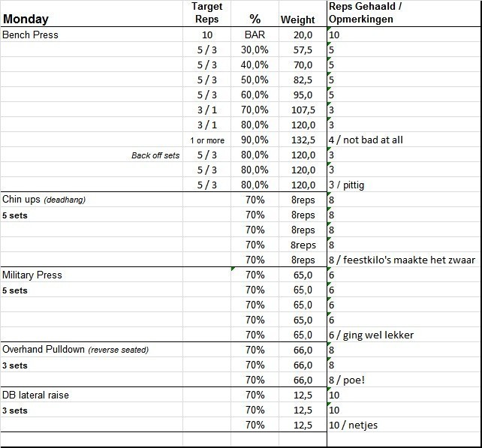The image size is (482, 448).
Task: Select the Back off sets label
Action: [x=156, y=155]
